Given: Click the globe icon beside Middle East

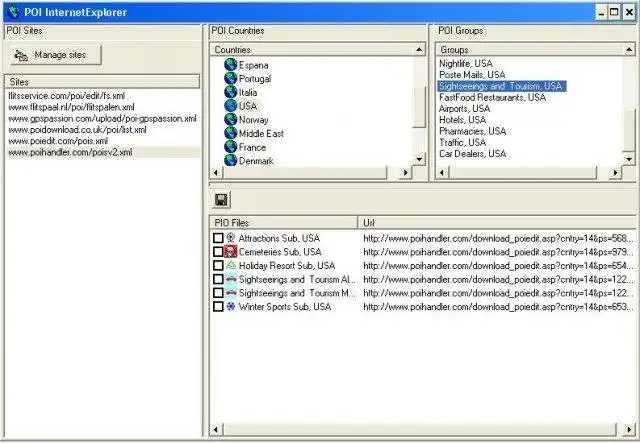Looking at the screenshot, I should click(231, 133).
